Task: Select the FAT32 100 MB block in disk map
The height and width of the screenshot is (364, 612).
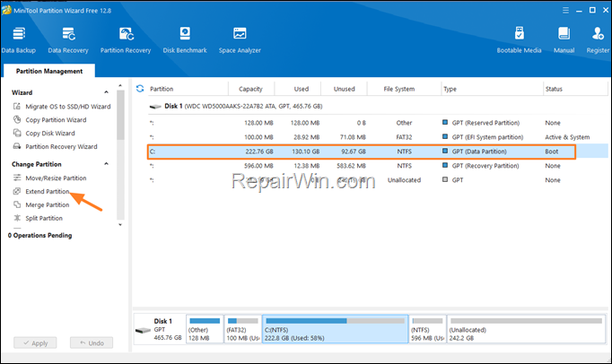Action: tap(243, 329)
